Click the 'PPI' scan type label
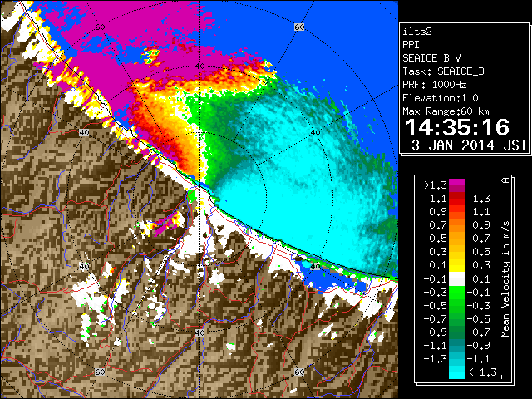 (x=411, y=45)
